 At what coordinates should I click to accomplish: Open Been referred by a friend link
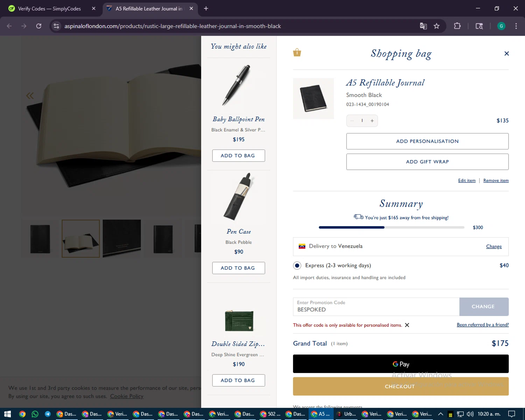click(x=483, y=325)
